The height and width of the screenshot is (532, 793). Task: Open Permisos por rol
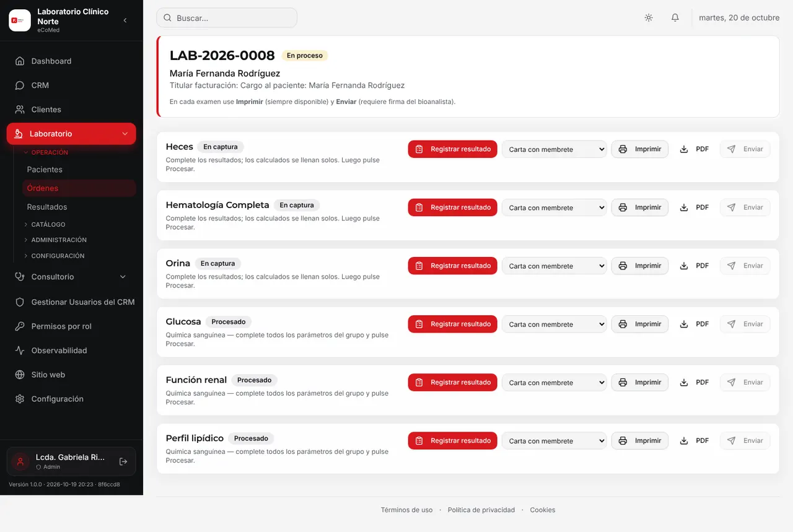click(71, 326)
